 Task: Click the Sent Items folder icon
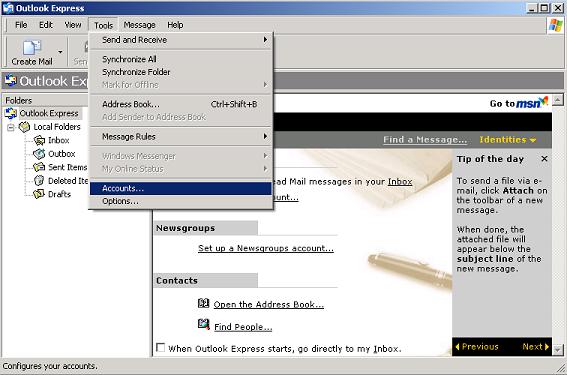[x=39, y=167]
